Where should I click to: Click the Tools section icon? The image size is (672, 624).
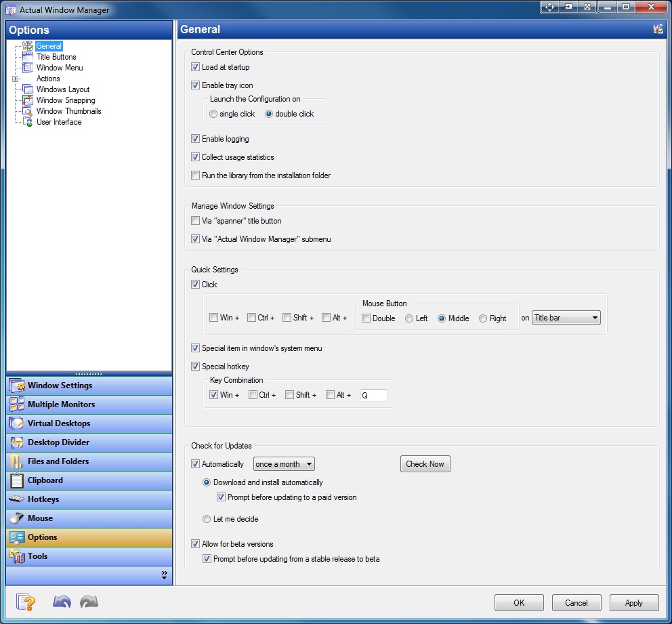pyautogui.click(x=17, y=556)
